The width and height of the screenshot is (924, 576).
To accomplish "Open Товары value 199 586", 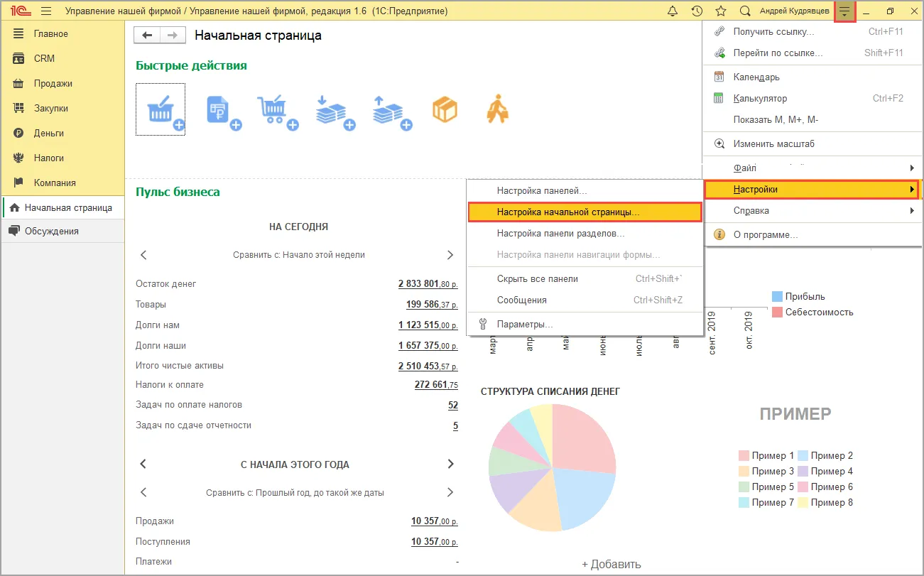I will (432, 305).
